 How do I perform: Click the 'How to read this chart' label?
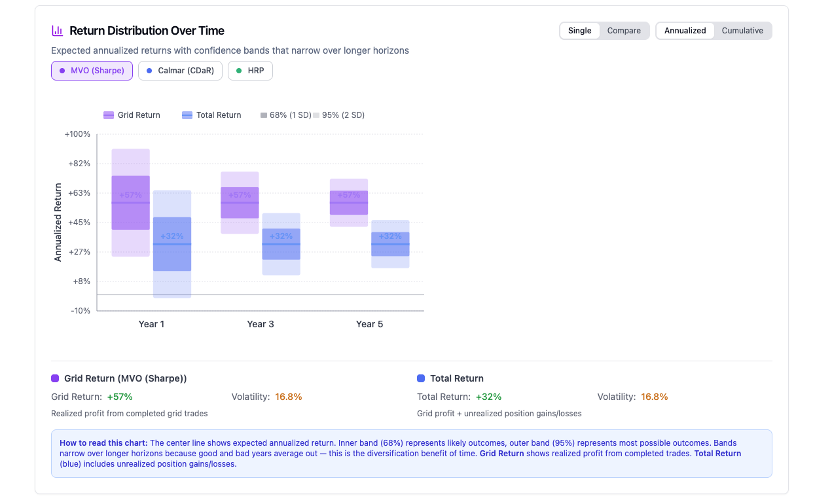(x=103, y=443)
